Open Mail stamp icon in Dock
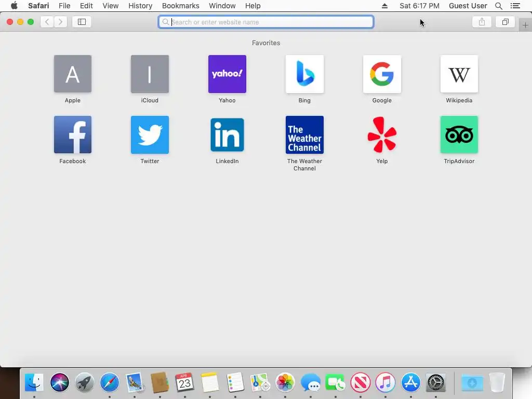The height and width of the screenshot is (399, 532). [x=135, y=382]
